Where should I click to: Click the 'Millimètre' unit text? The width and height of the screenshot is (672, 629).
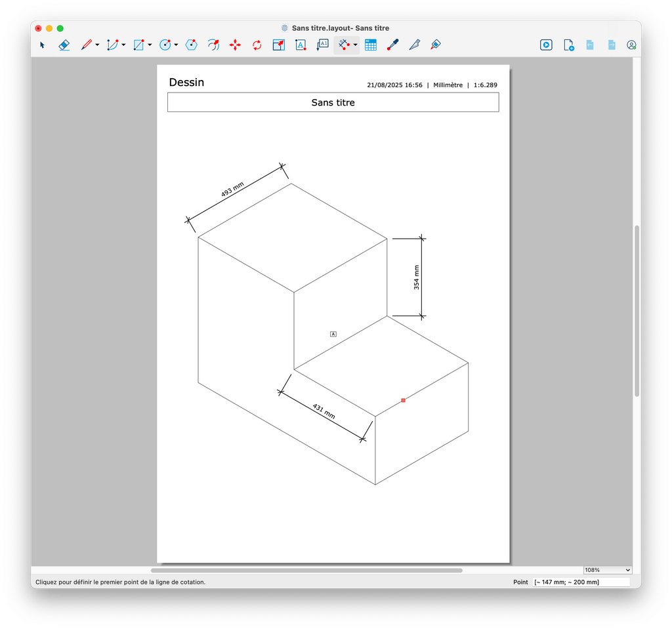[x=448, y=85]
